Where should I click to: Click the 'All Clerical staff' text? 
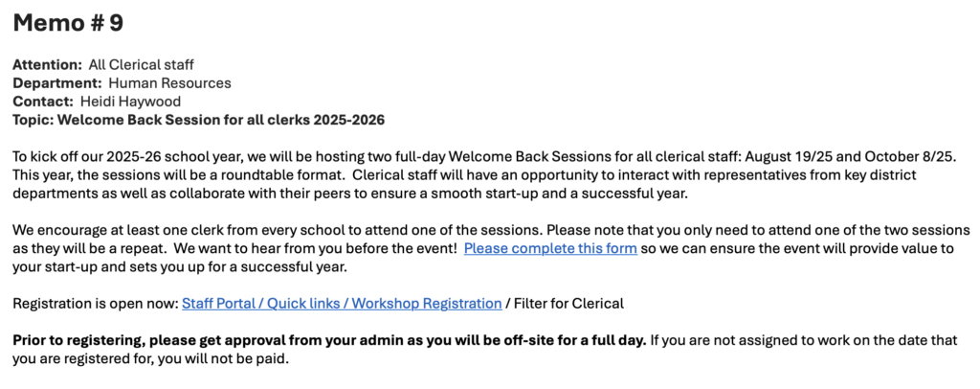(x=142, y=64)
